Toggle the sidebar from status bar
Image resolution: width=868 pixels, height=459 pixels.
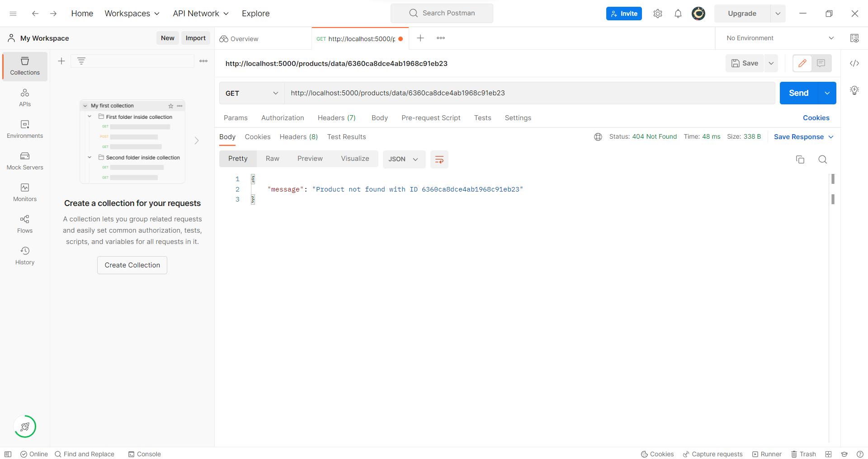click(8, 454)
